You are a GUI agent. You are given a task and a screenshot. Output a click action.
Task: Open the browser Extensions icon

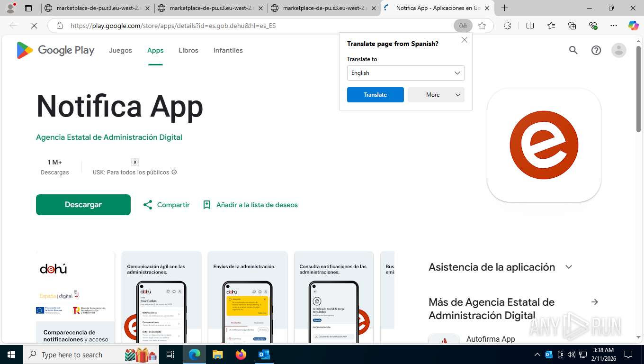507,26
